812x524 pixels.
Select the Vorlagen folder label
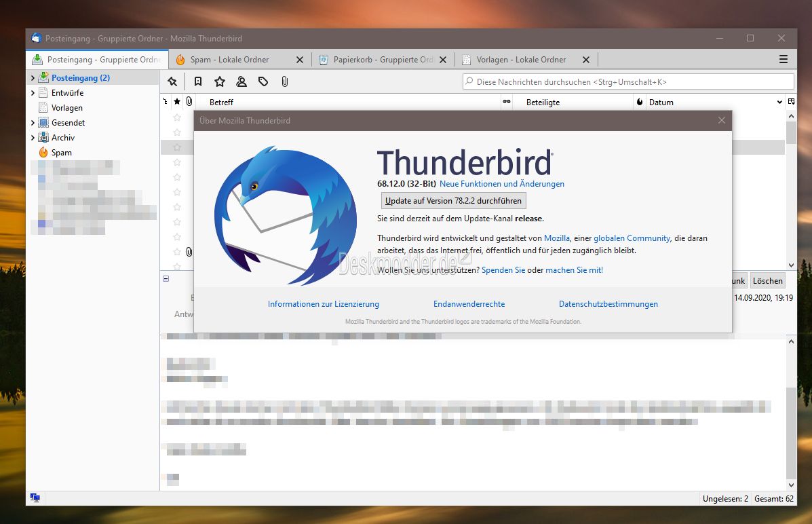click(x=66, y=108)
